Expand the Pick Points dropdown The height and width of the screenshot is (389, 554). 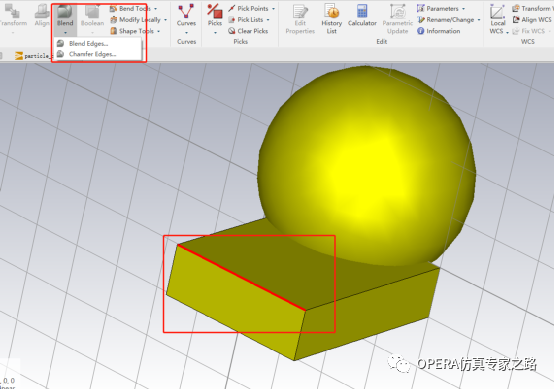[252, 8]
